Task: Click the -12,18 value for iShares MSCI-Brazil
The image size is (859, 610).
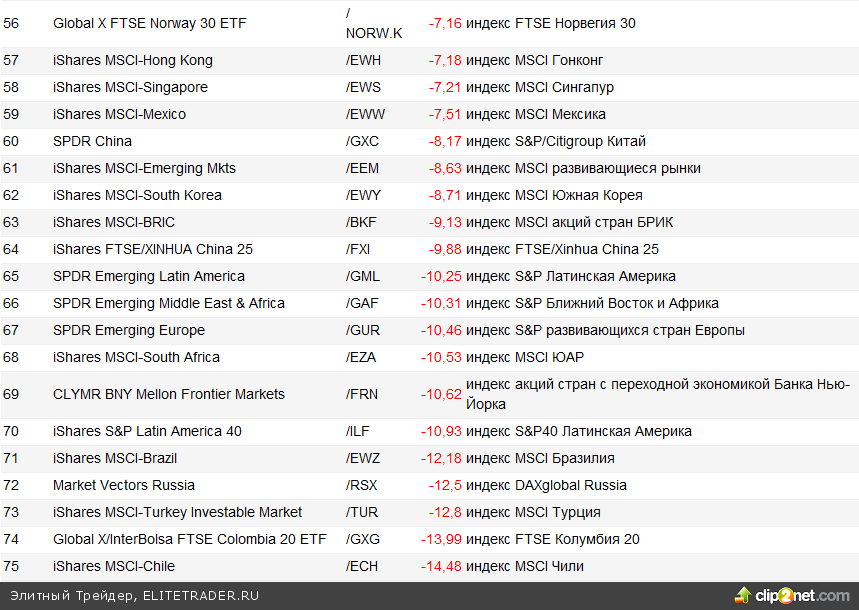Action: click(441, 458)
